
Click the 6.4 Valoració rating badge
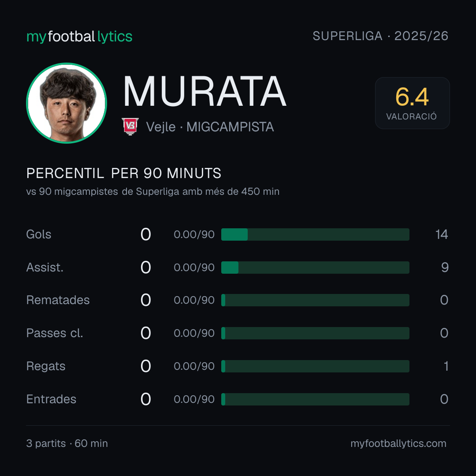pos(412,103)
